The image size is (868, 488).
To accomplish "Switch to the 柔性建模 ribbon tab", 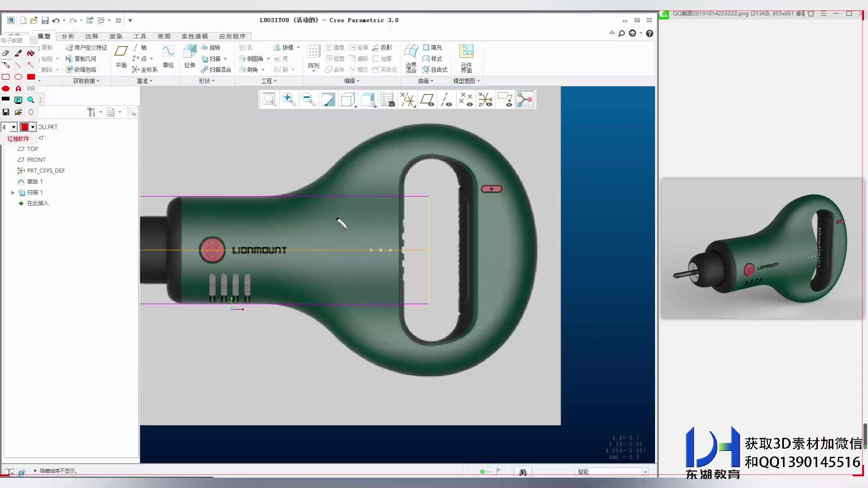I will [x=194, y=36].
